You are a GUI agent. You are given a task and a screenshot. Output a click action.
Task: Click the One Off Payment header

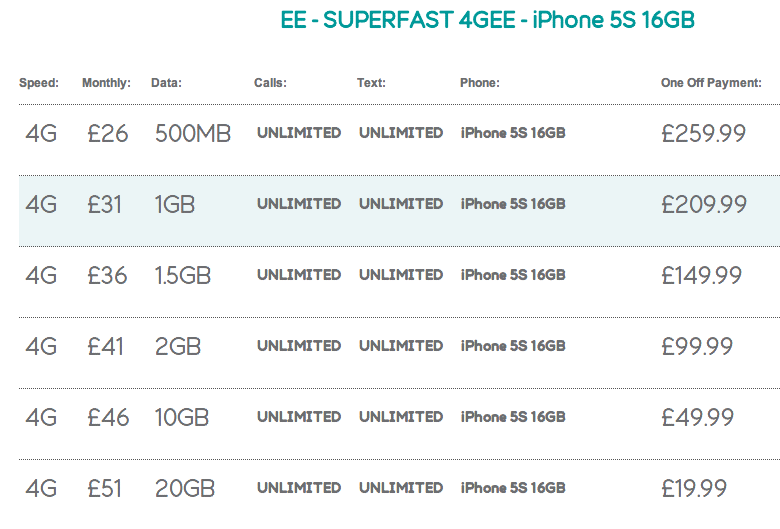(711, 83)
